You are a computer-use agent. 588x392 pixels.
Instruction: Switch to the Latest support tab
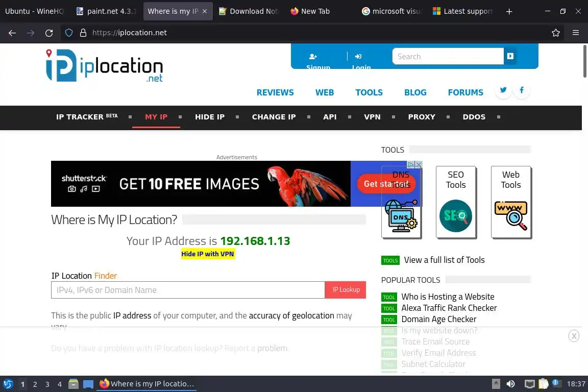point(463,11)
